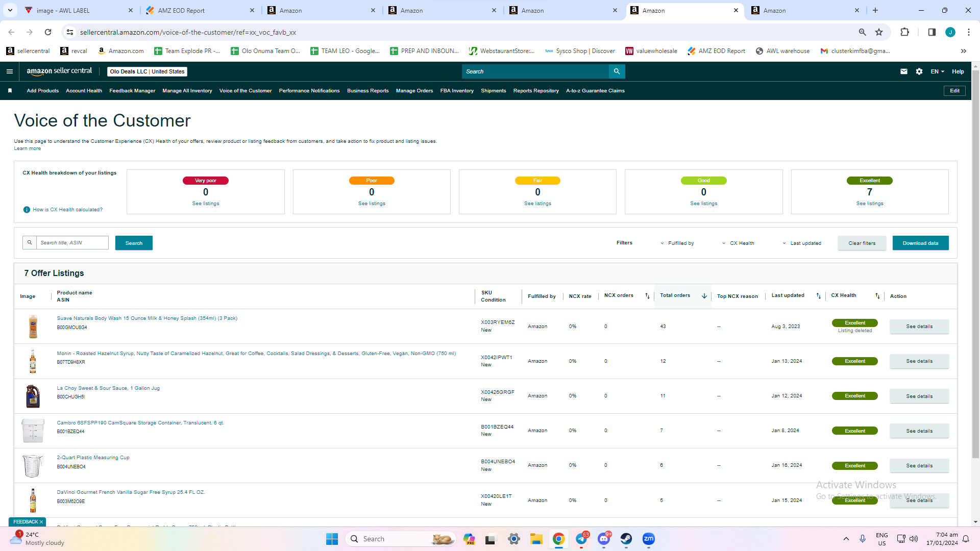This screenshot has height=551, width=980.
Task: Sort by NCX orders column arrows
Action: pyautogui.click(x=647, y=296)
